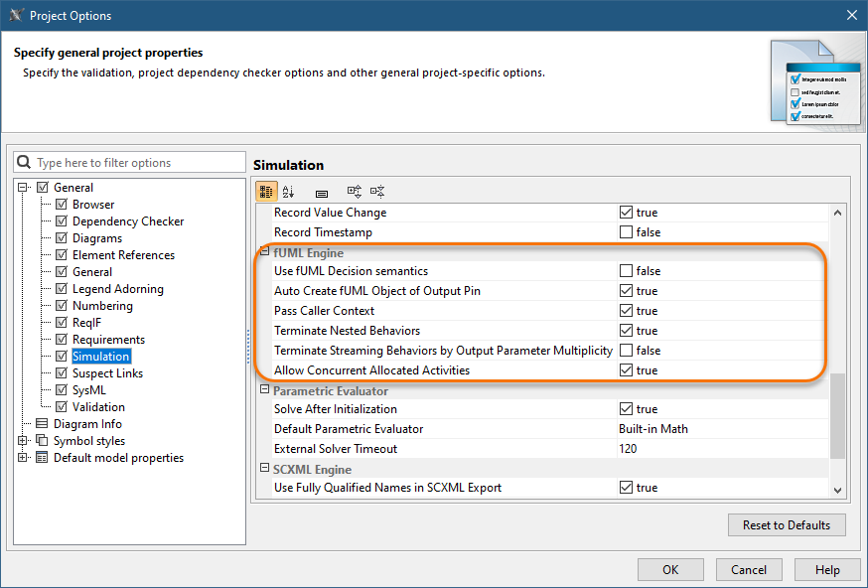Viewport: 868px width, 588px height.
Task: Collapse the fUML Engine property group
Action: [x=264, y=252]
